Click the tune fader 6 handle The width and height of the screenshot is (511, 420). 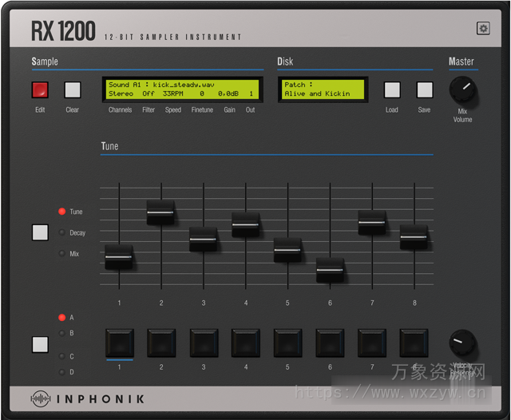pyautogui.click(x=330, y=270)
